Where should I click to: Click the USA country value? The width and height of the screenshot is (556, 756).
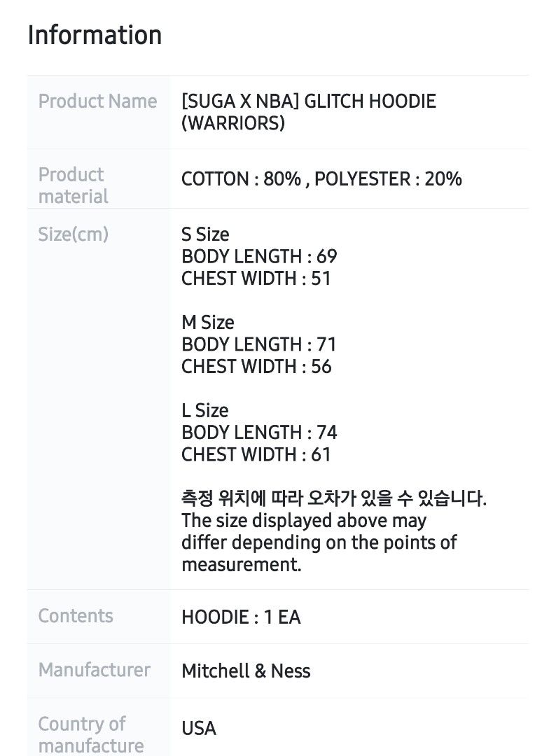coord(199,729)
